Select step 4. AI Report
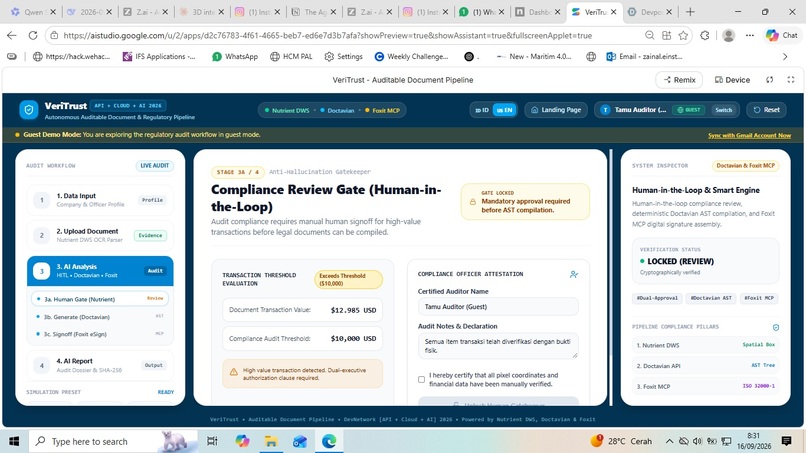This screenshot has height=453, width=806. [100, 365]
